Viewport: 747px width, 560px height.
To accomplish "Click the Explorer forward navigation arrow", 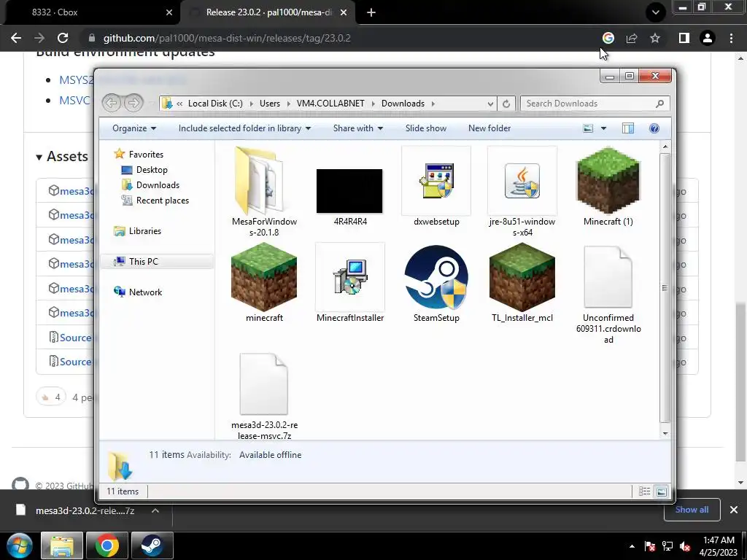I will pos(133,103).
